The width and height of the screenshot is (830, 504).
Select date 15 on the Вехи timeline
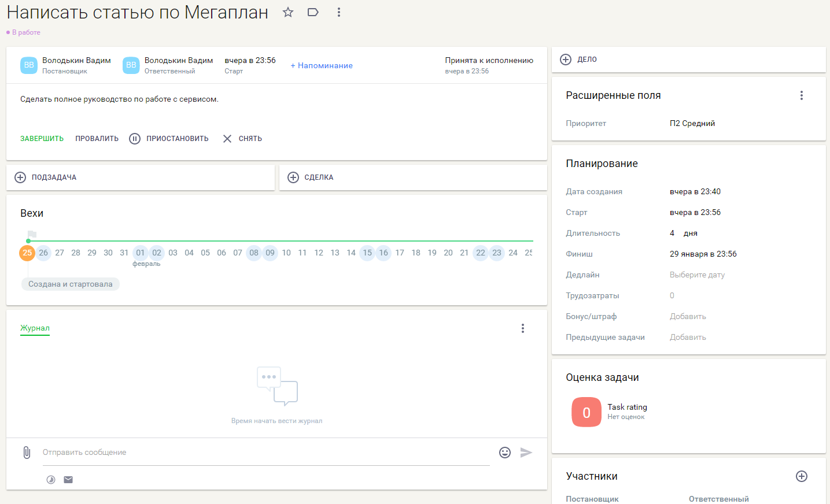click(367, 253)
